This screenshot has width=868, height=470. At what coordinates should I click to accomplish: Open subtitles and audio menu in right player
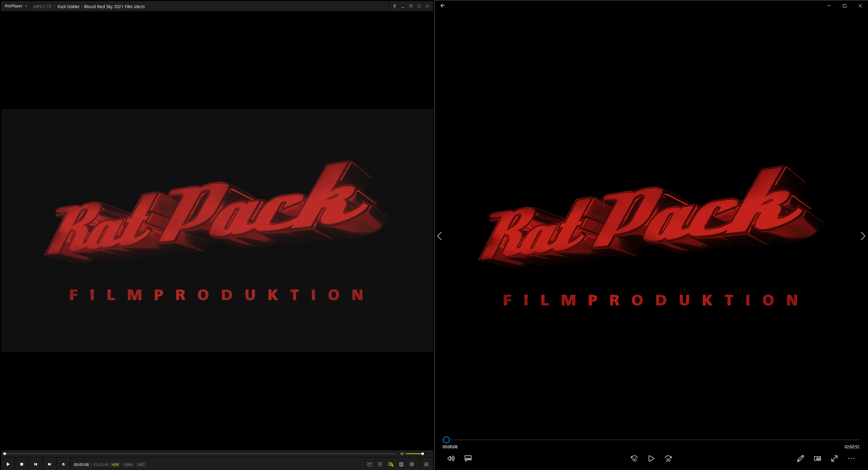468,458
